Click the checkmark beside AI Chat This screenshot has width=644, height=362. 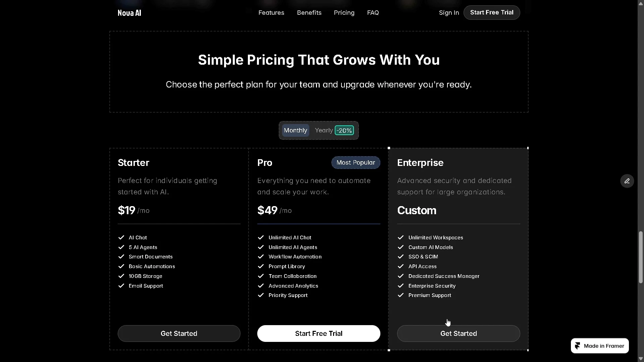[x=121, y=237]
